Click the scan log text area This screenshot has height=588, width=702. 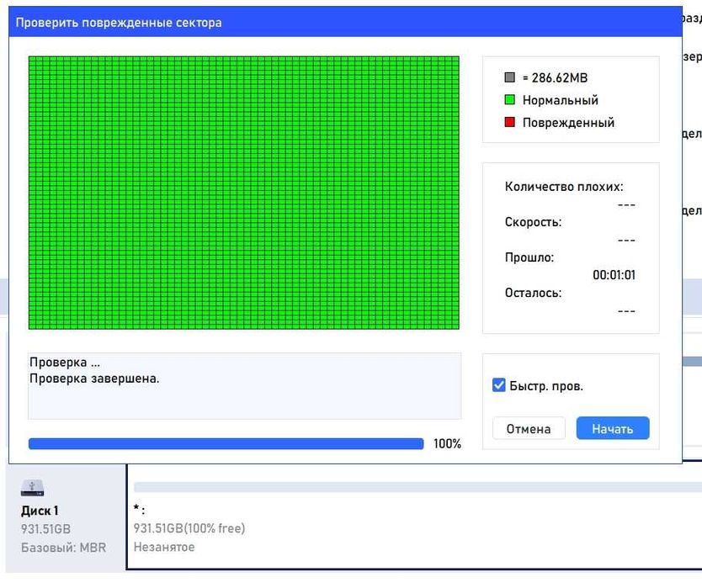244,386
